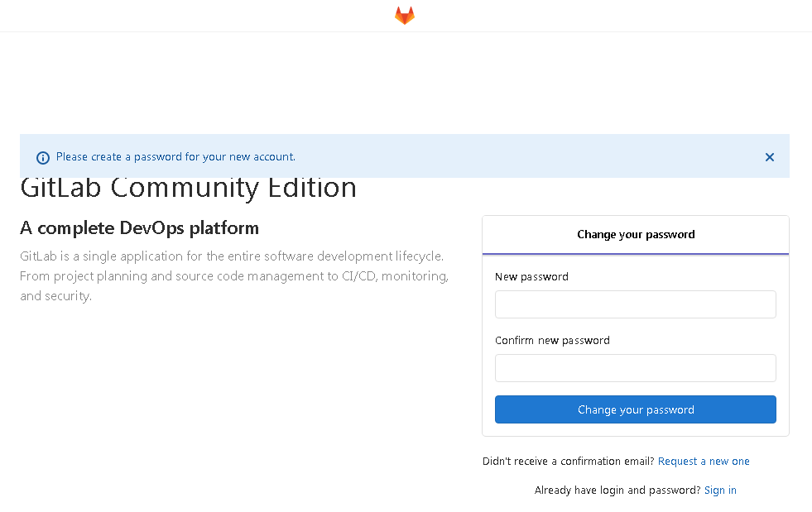Click the info icon in the blue alert
This screenshot has height=512, width=812.
tap(43, 157)
